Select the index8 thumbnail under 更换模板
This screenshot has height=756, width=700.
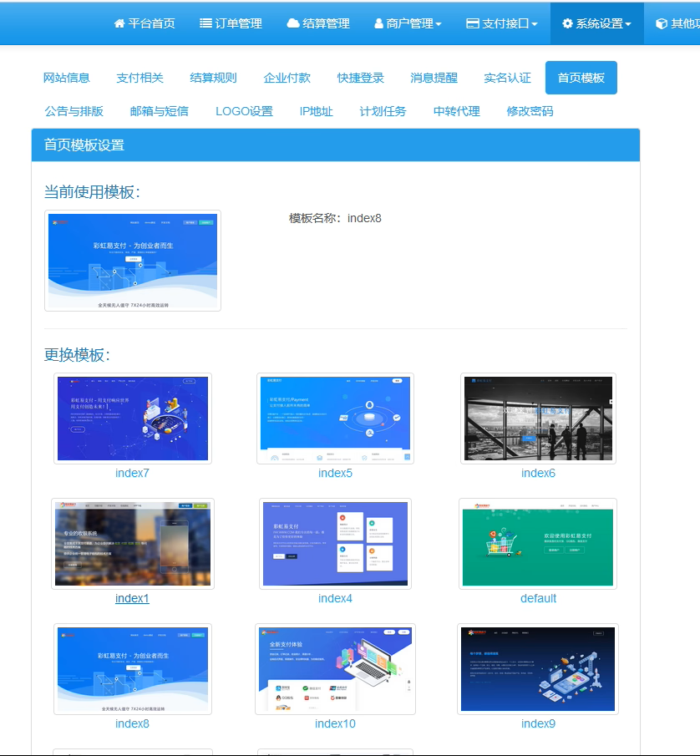pos(133,669)
